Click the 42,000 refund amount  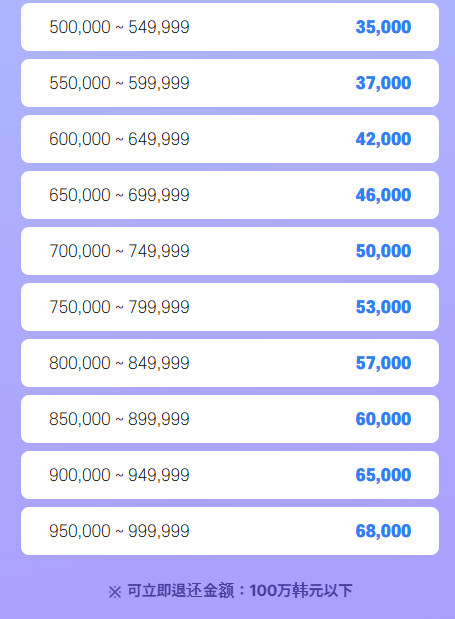tap(383, 139)
